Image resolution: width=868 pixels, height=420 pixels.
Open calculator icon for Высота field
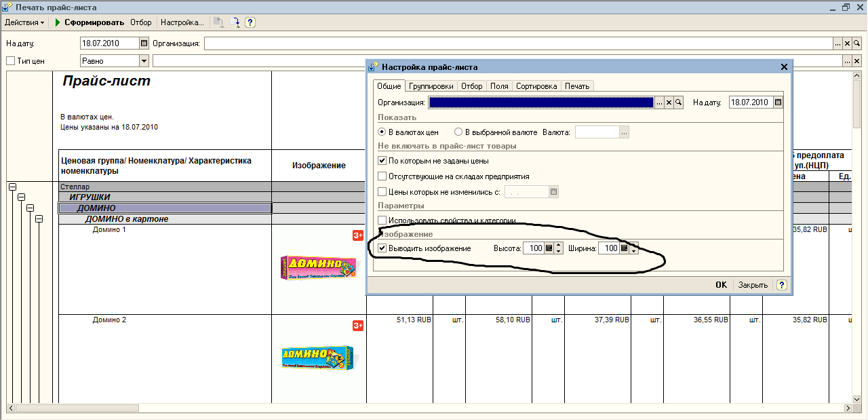[549, 248]
